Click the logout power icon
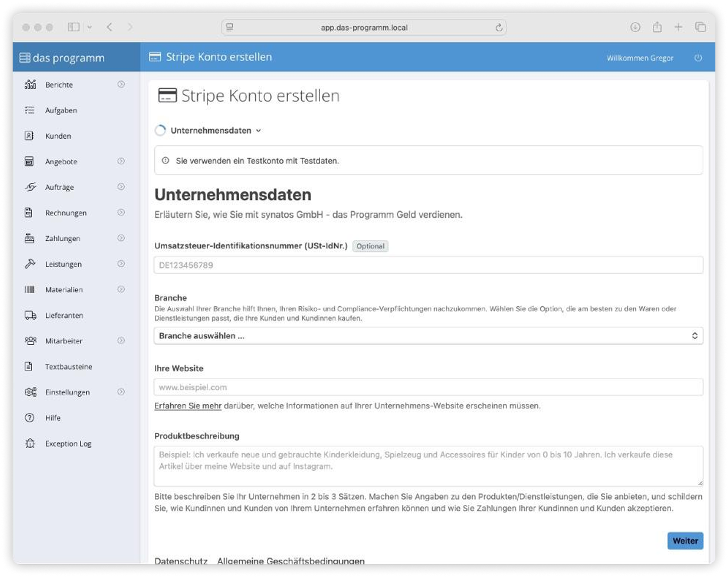Image resolution: width=728 pixels, height=577 pixels. click(x=698, y=58)
